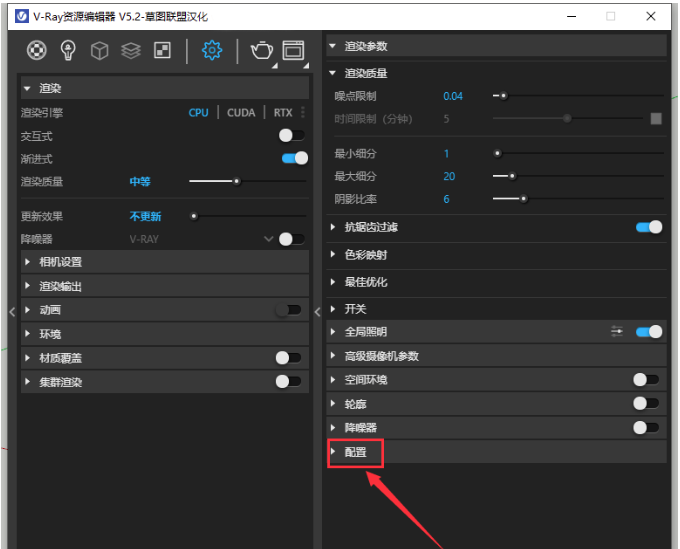
Task: Expand the 高级摄像机参数 section
Action: (497, 356)
